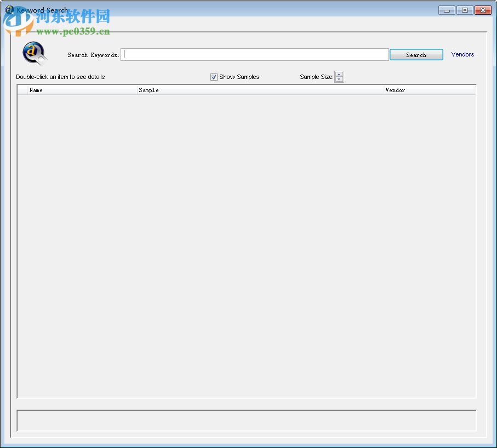Sort results by Name column header
Viewport: 497px width, 448px height.
(82, 90)
